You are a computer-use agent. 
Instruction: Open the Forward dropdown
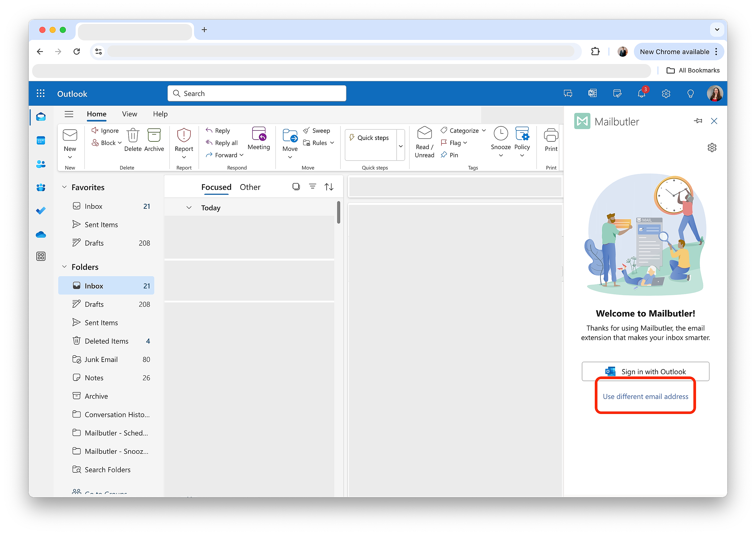(x=242, y=155)
